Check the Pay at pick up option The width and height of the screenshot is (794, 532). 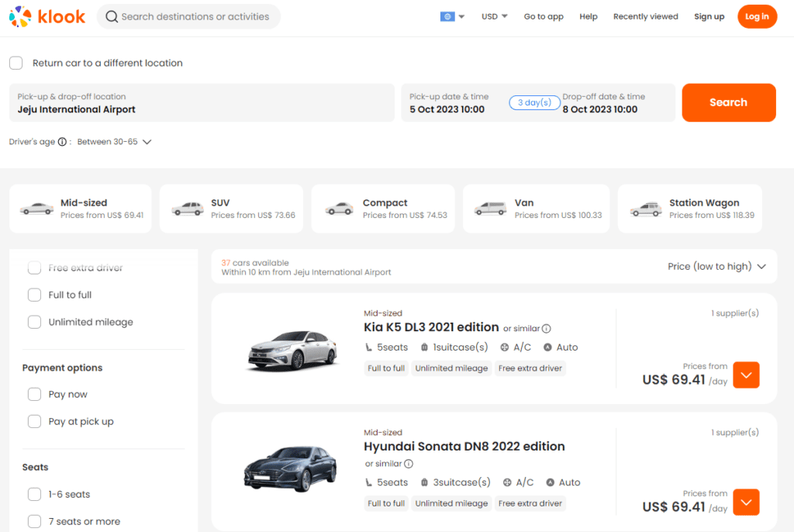tap(34, 422)
